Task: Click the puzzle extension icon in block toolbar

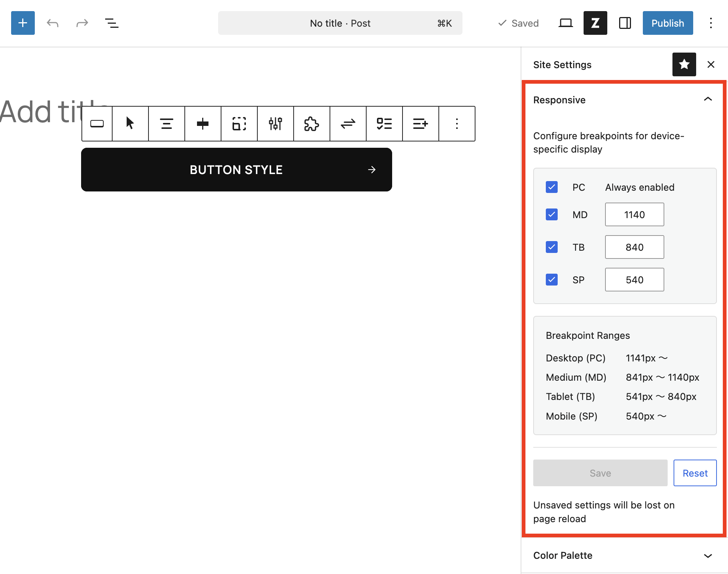Action: tap(311, 124)
